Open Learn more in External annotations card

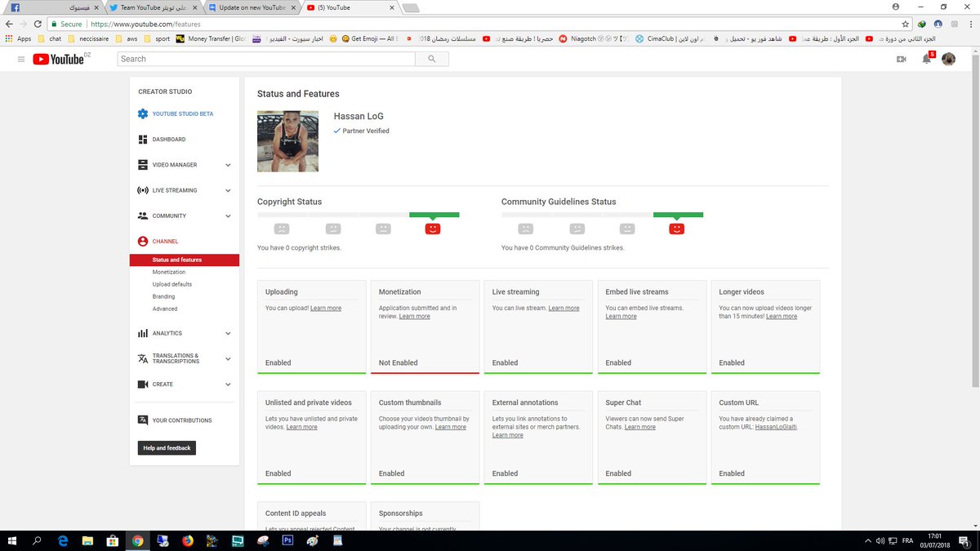point(508,435)
